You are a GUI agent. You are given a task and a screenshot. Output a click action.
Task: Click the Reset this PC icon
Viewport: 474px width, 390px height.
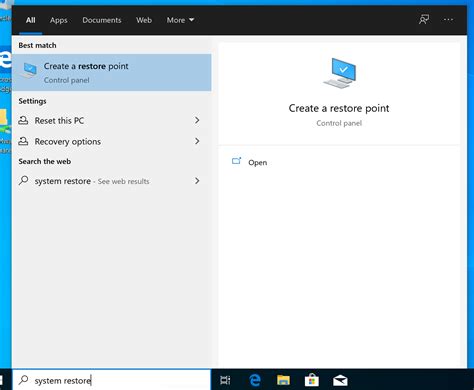23,120
